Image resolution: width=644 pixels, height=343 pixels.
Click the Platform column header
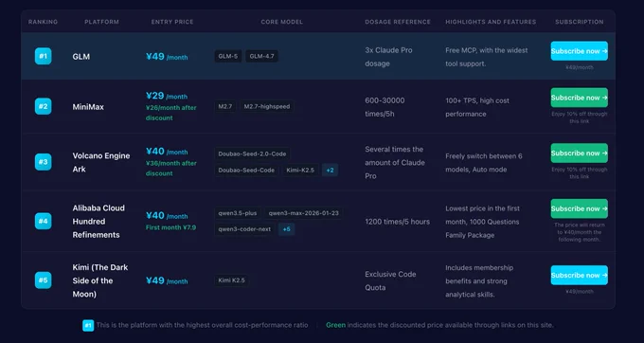coord(102,22)
